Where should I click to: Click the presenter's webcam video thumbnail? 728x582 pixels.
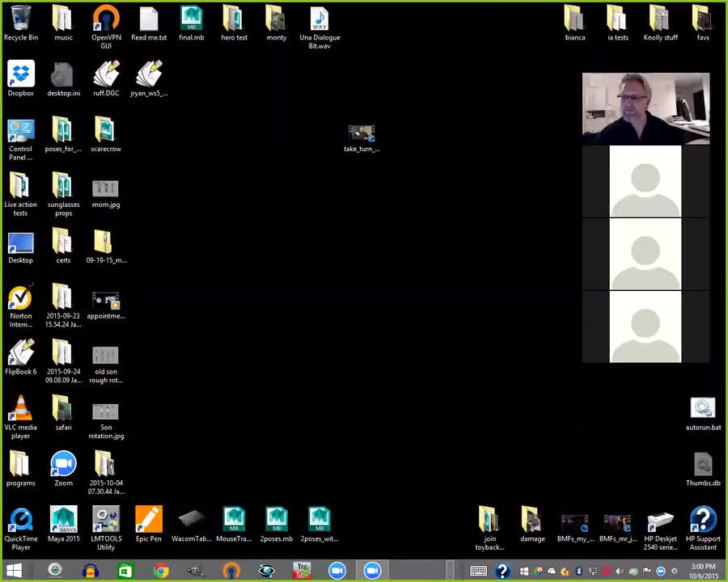(645, 108)
